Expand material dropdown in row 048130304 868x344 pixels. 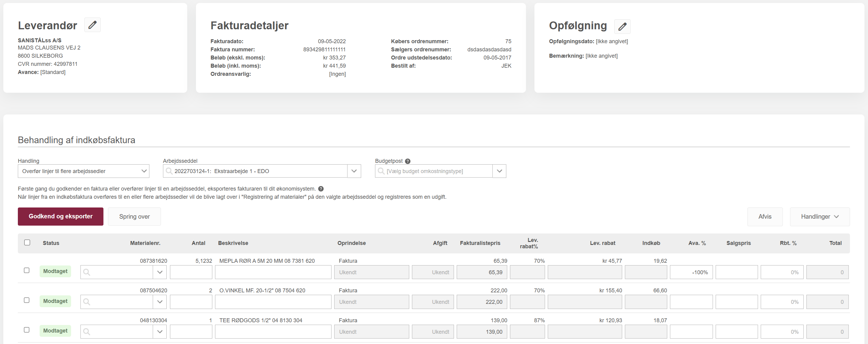click(160, 332)
